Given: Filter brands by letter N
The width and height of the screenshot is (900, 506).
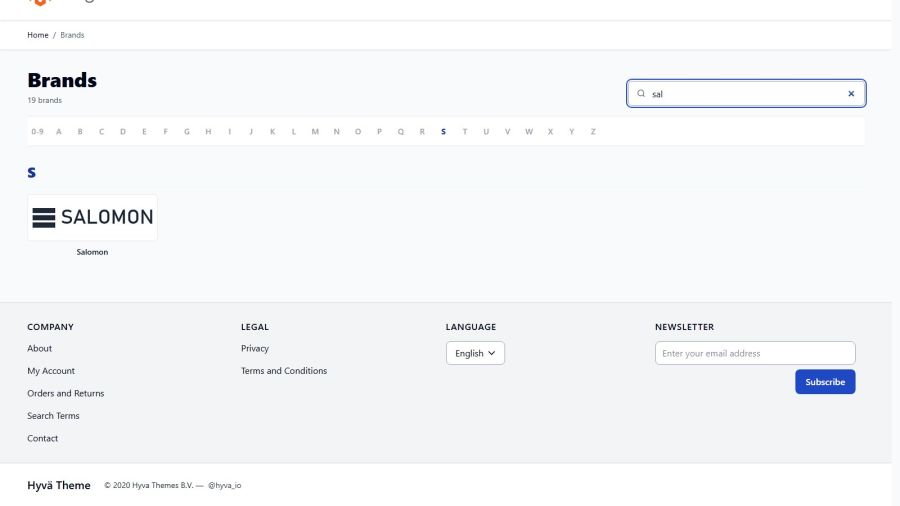Looking at the screenshot, I should tap(336, 131).
